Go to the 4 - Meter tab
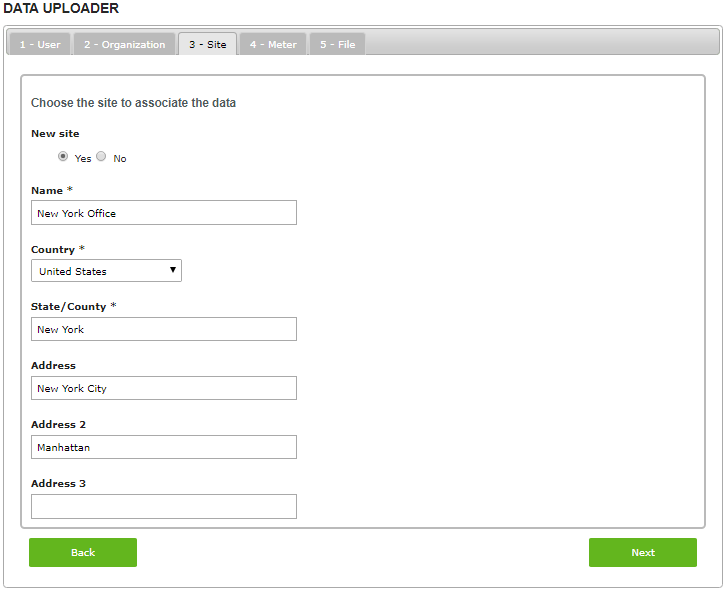 [273, 44]
